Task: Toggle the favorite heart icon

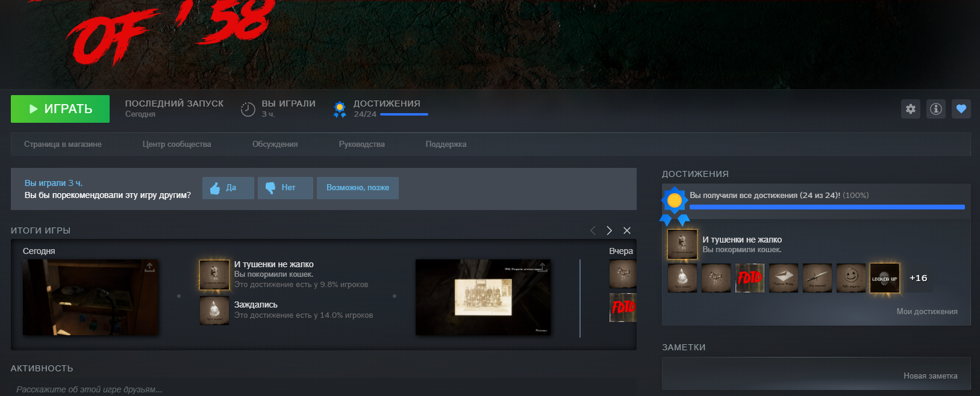Action: [x=961, y=109]
